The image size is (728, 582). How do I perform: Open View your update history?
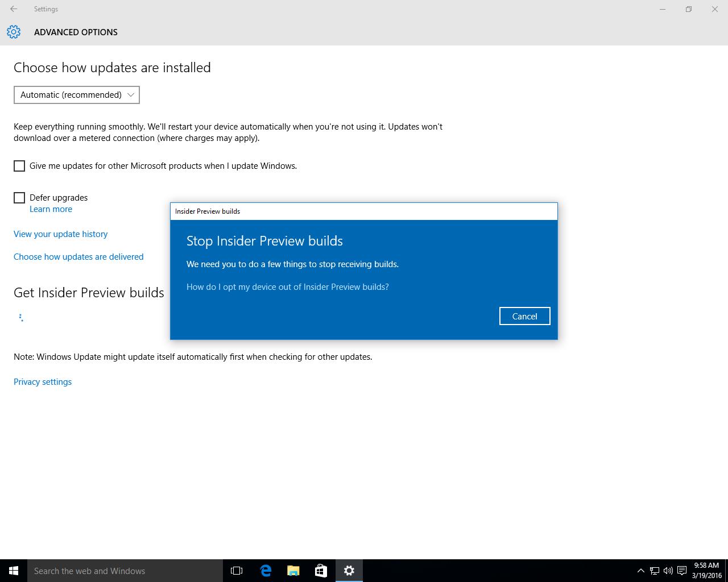point(60,234)
